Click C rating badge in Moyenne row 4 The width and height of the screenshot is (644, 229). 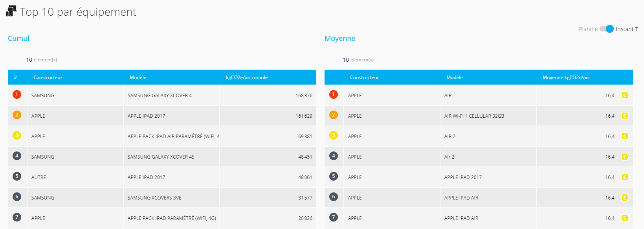click(625, 157)
